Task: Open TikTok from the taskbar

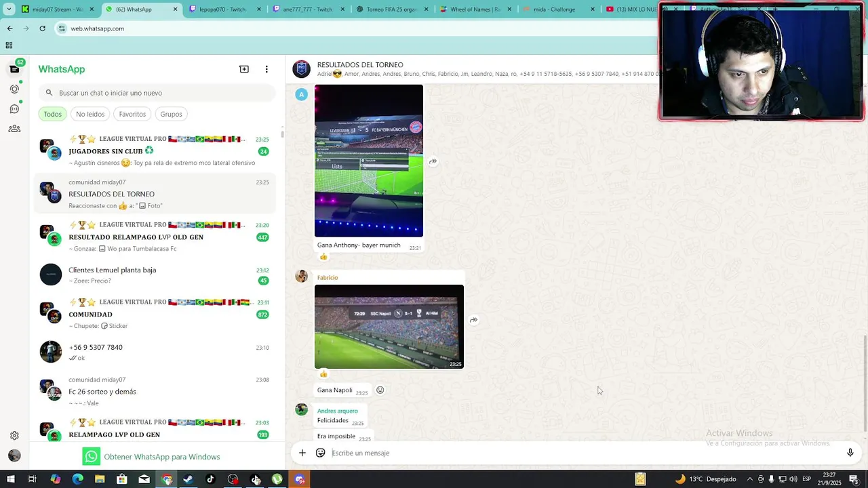Action: 210,479
